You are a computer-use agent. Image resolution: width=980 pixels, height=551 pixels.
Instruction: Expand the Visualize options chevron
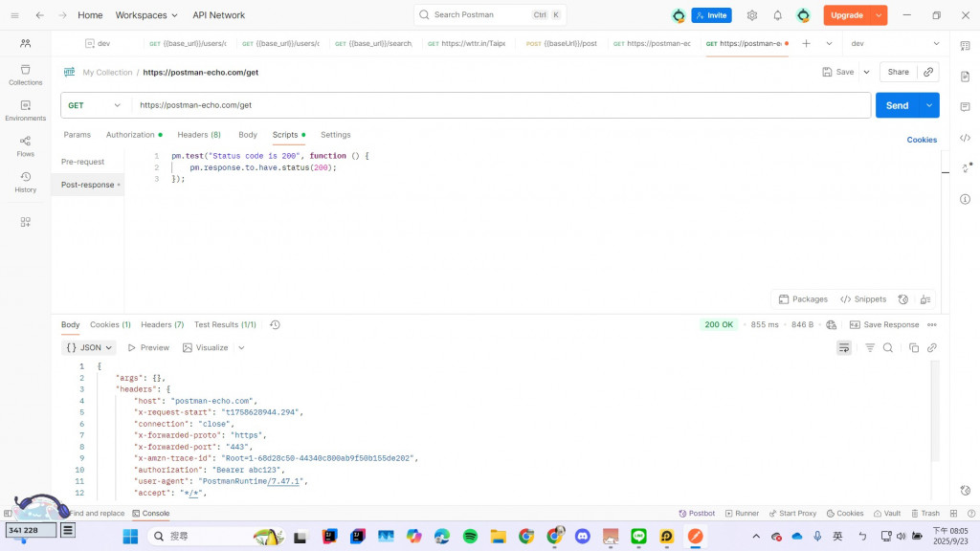[241, 348]
